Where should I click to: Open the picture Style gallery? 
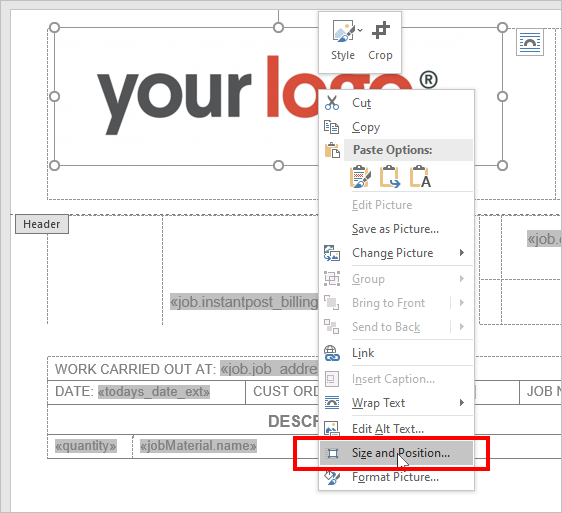[343, 39]
